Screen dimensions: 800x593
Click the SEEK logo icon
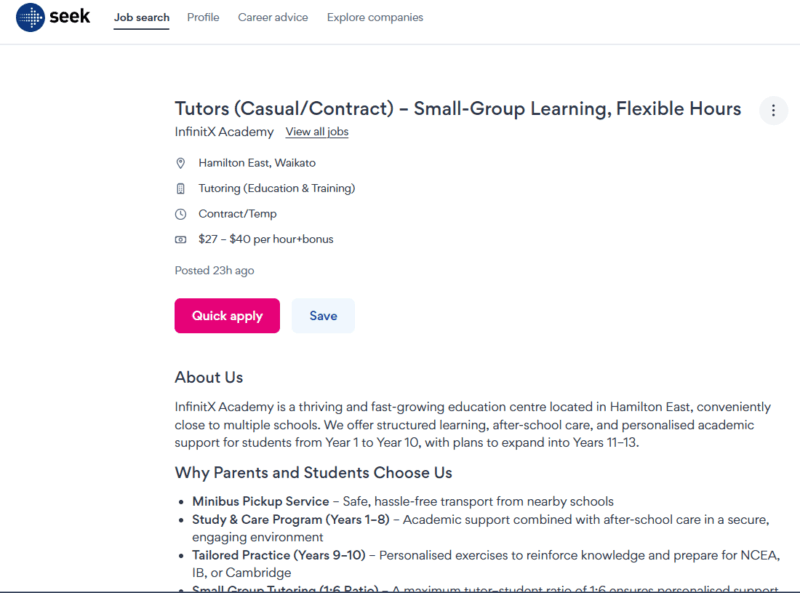click(x=30, y=17)
